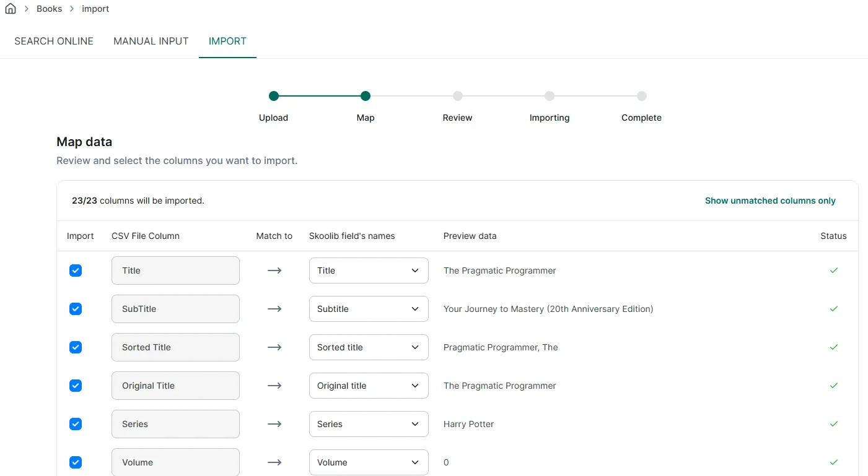The height and width of the screenshot is (476, 868).
Task: Open the Subtitle field dropdown
Action: tap(369, 309)
